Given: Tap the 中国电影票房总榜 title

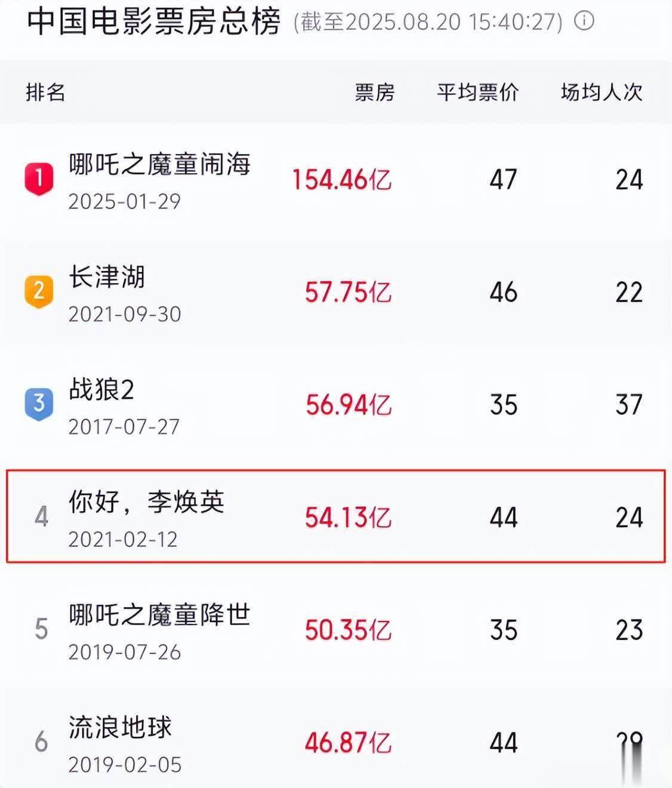Looking at the screenshot, I should pyautogui.click(x=153, y=21).
